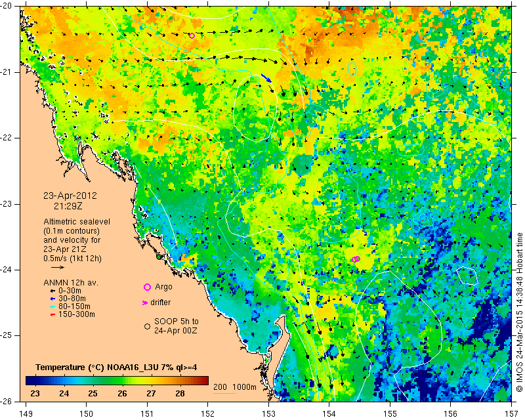Click the 0.5m/s velocity scale arrow

tap(58, 267)
